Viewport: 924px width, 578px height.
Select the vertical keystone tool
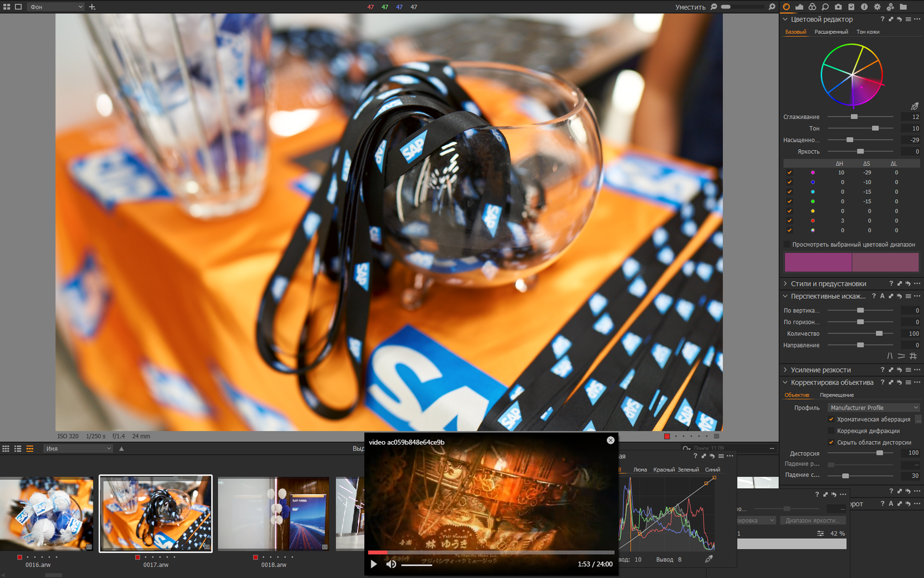click(890, 356)
